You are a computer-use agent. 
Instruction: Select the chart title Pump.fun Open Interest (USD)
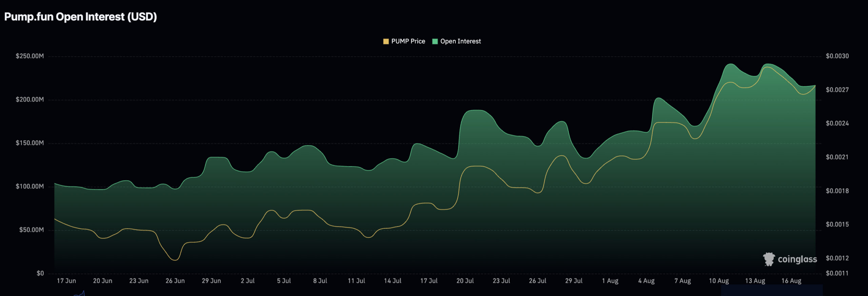pos(80,17)
